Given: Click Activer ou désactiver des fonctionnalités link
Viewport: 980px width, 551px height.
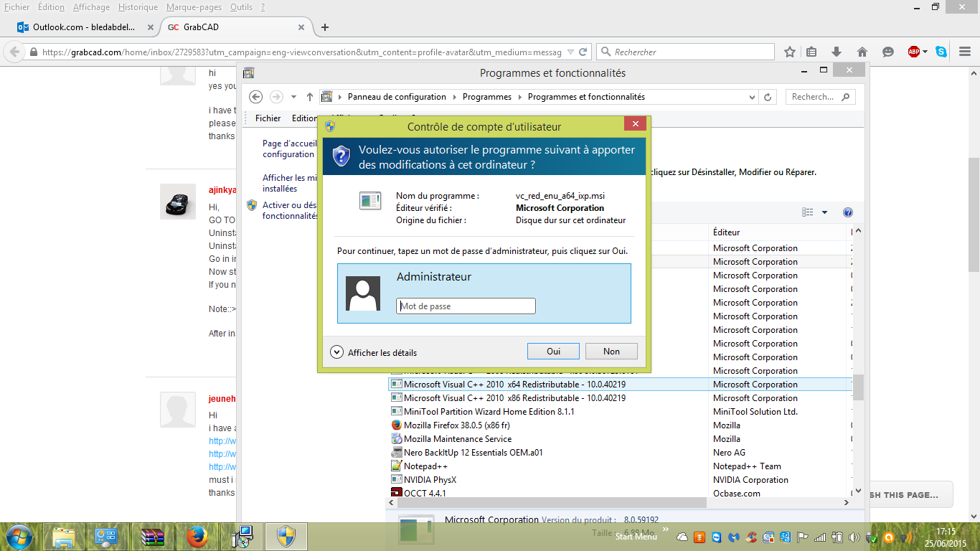Looking at the screenshot, I should (289, 210).
